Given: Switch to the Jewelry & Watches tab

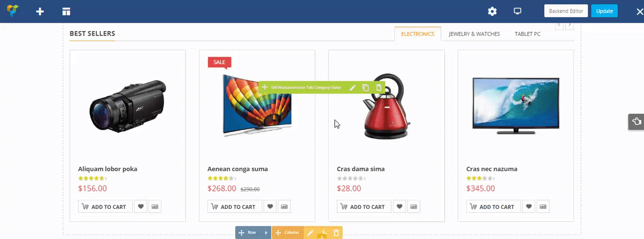Looking at the screenshot, I should 474,34.
